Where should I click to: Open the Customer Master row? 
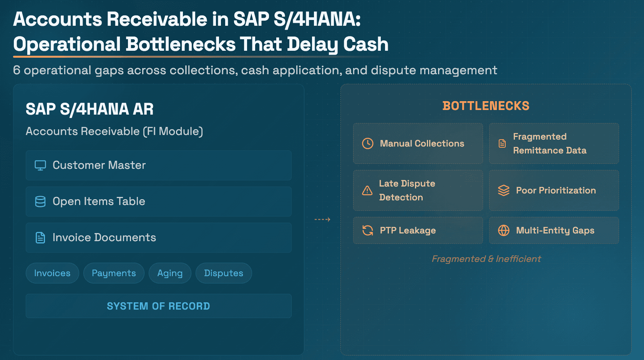pyautogui.click(x=159, y=165)
